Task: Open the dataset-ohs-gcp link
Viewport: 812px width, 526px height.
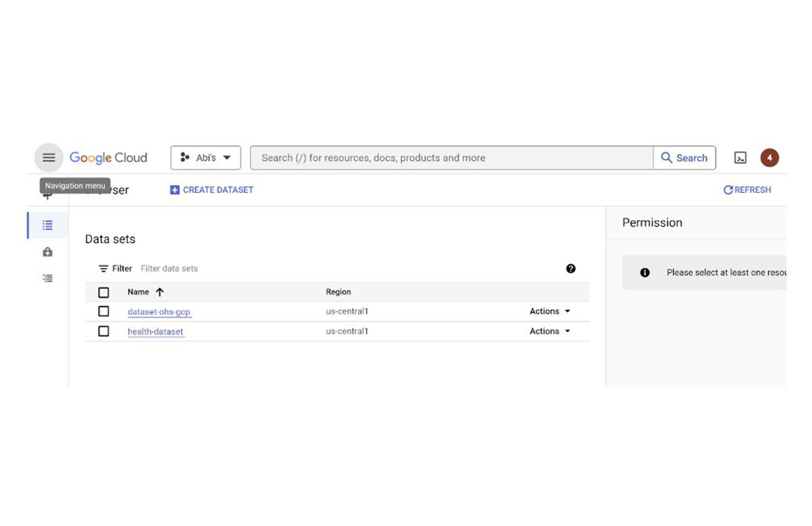Action: 159,311
